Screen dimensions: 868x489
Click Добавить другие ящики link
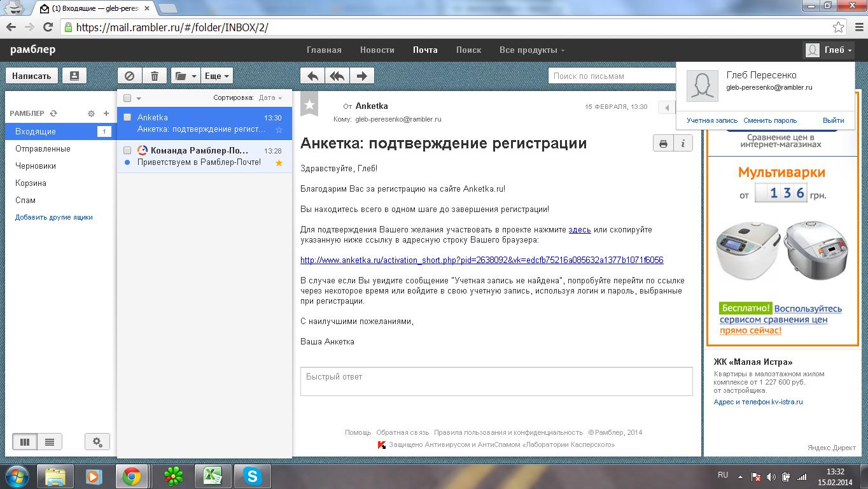(x=54, y=217)
